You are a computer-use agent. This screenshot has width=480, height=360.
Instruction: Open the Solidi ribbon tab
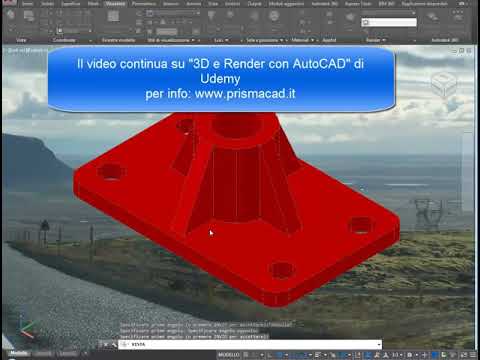pos(47,4)
